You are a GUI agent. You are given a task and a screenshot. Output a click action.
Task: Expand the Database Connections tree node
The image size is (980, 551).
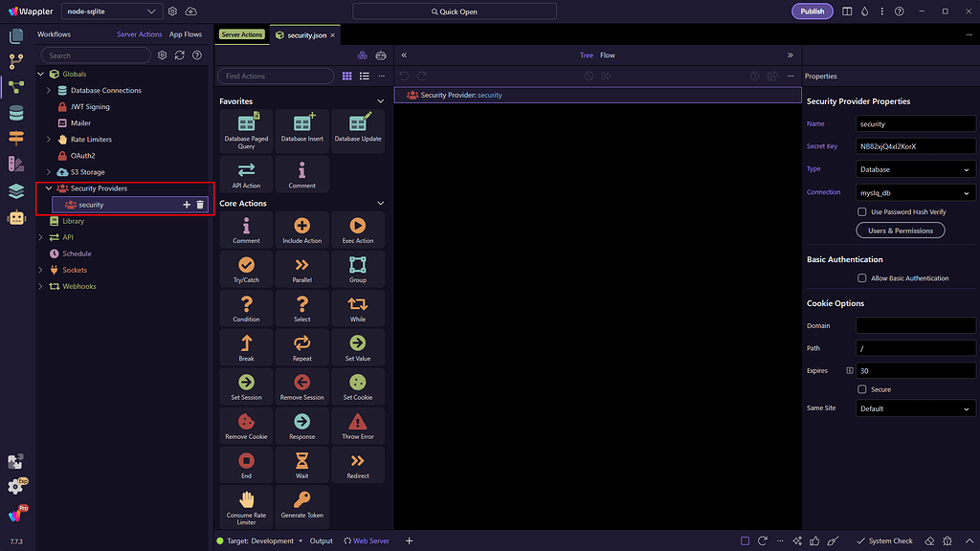point(49,91)
